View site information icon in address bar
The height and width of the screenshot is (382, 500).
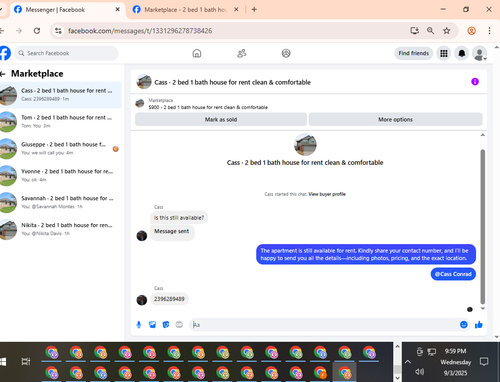point(58,31)
